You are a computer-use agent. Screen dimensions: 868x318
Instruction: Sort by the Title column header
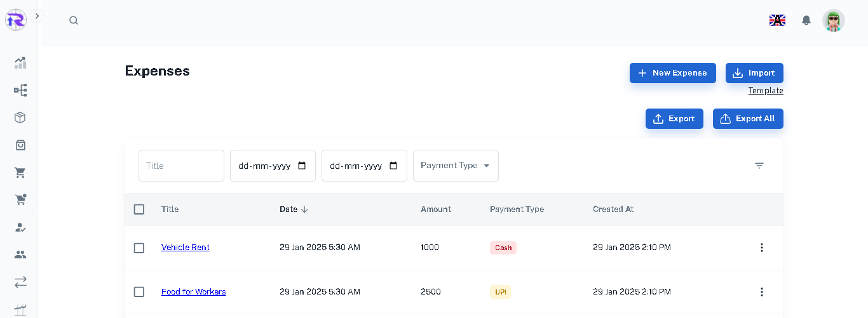coord(170,209)
